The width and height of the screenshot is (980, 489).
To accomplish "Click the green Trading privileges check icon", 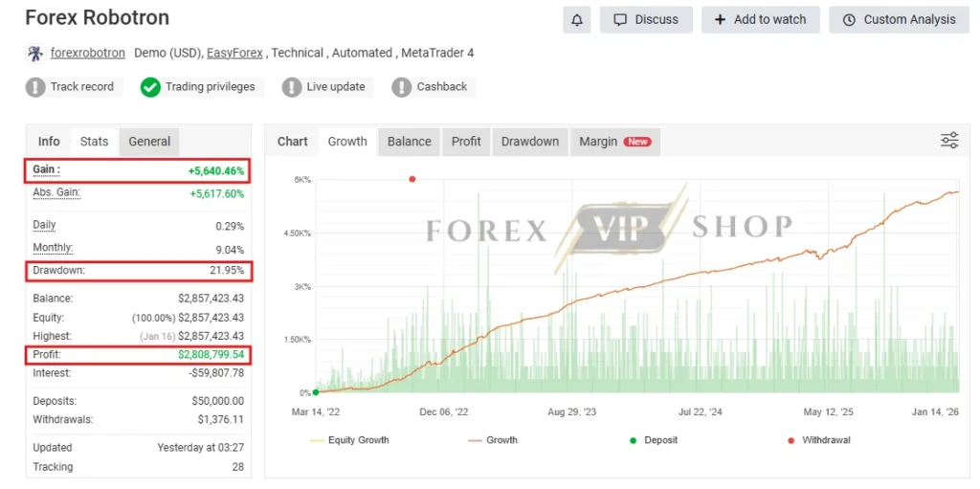I will pos(150,87).
